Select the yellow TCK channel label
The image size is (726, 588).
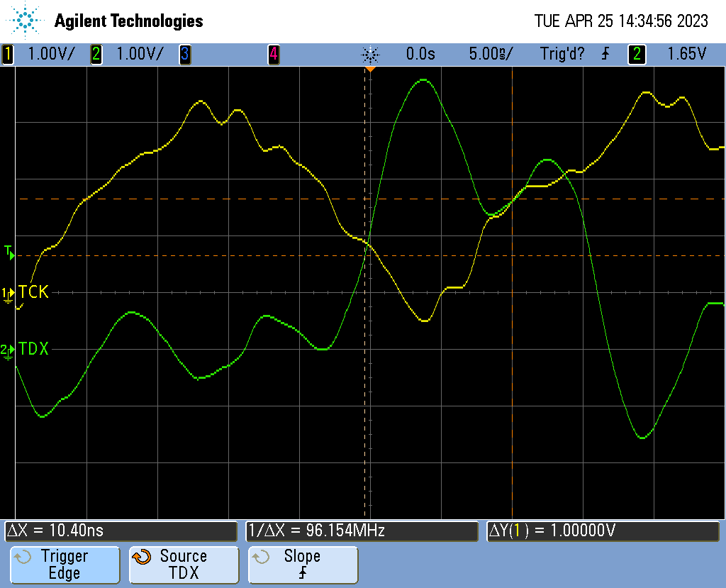point(33,292)
